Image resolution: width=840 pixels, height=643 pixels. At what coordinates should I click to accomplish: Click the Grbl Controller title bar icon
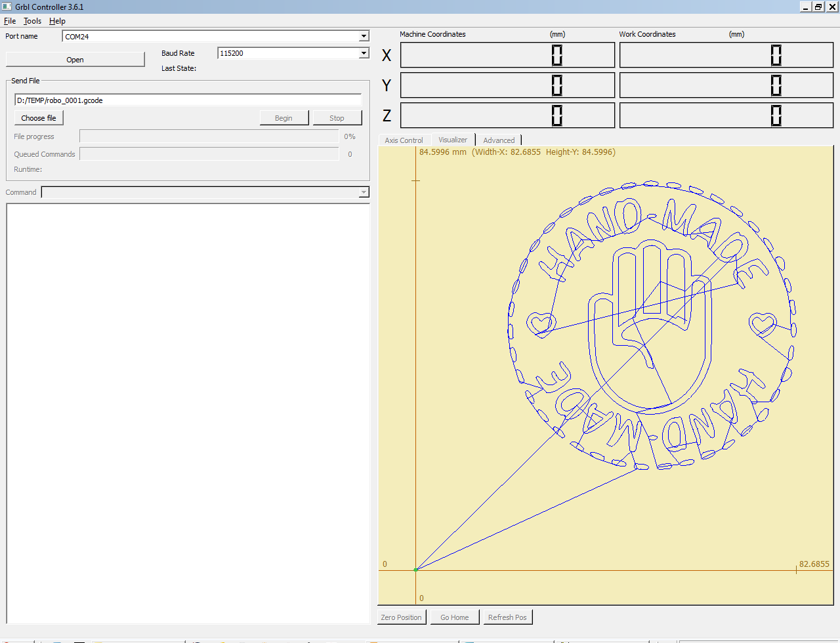[x=7, y=7]
